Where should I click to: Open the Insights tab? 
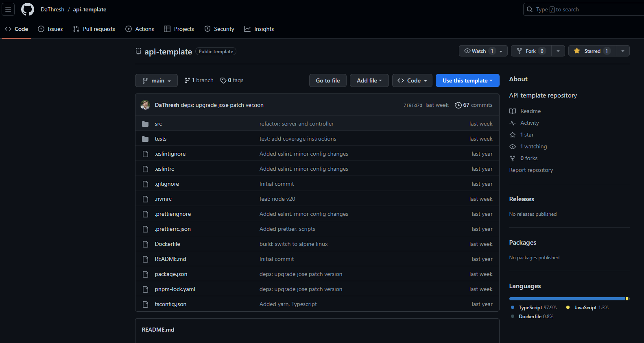tap(259, 29)
